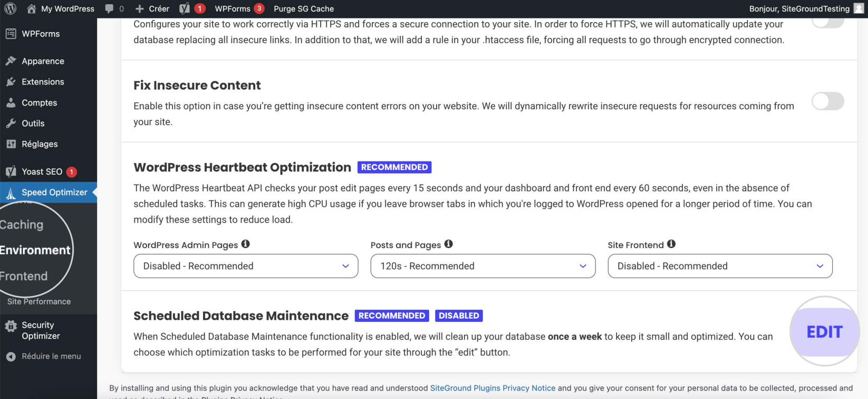Click the RECOMMENDED badge beside Heartbeat Optimization

point(394,167)
